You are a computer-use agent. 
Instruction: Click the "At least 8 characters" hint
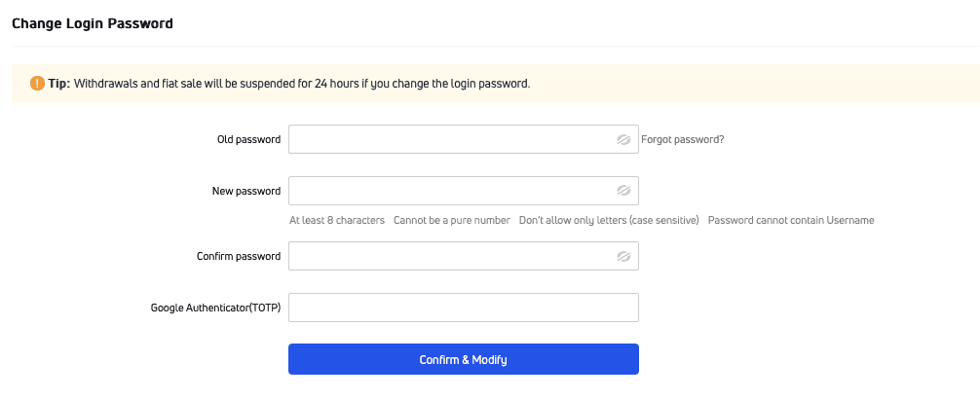click(x=337, y=220)
